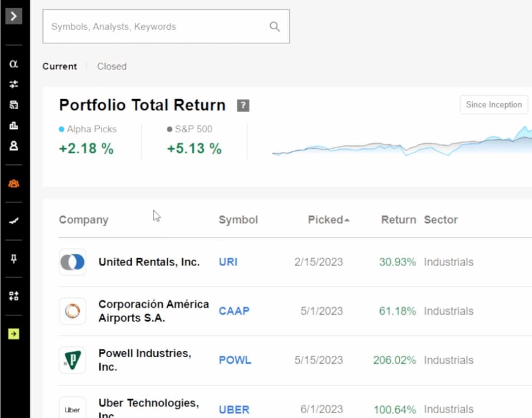The image size is (532, 418).
Task: Click the Corporación América Airports logo
Action: [x=72, y=311]
